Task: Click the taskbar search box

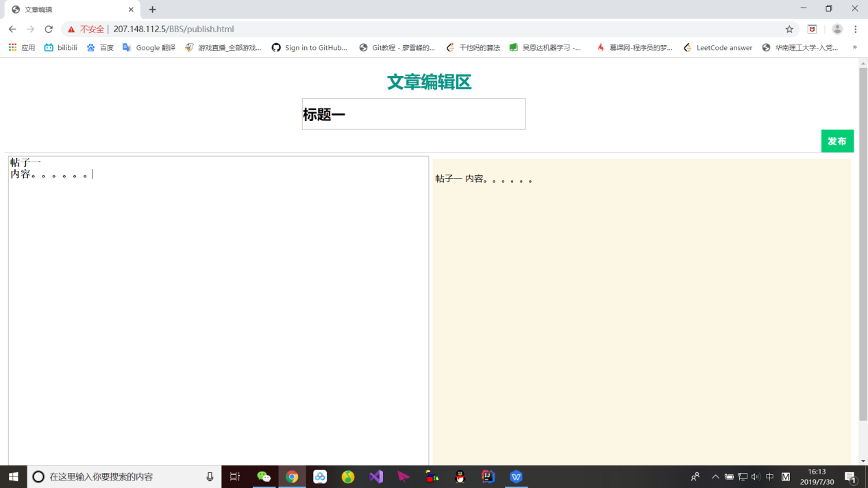Action: (x=124, y=476)
